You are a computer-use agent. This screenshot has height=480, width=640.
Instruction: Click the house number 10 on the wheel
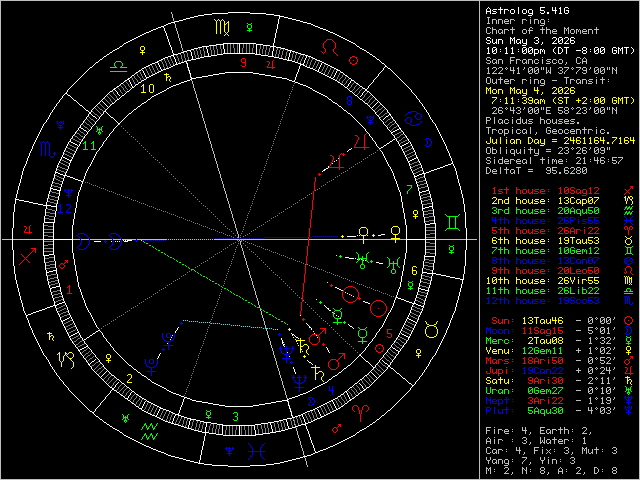pyautogui.click(x=147, y=89)
